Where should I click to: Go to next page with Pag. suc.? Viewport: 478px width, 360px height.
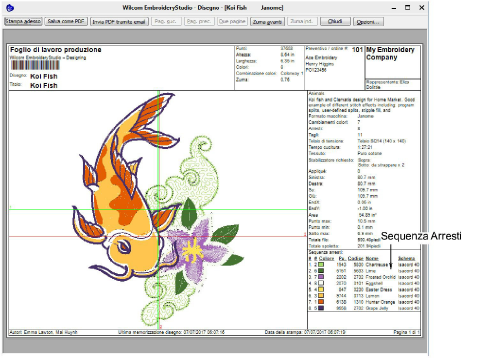(166, 22)
